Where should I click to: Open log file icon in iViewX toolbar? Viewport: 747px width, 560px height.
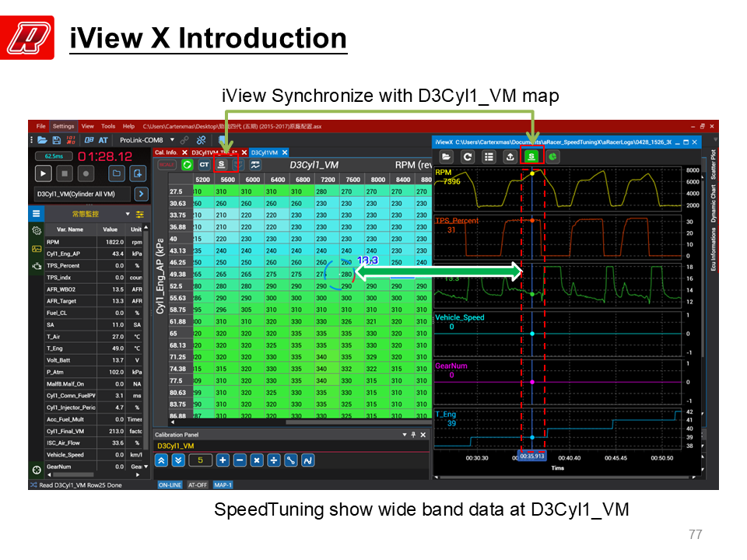446,156
